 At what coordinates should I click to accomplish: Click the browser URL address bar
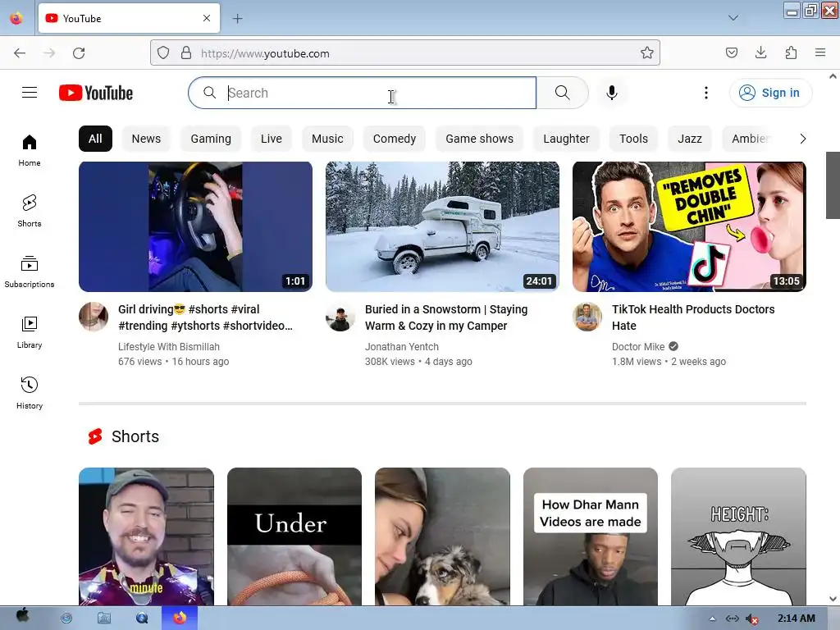(407, 53)
